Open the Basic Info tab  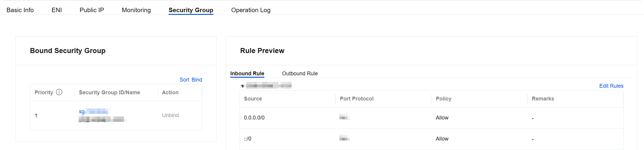[x=20, y=10]
